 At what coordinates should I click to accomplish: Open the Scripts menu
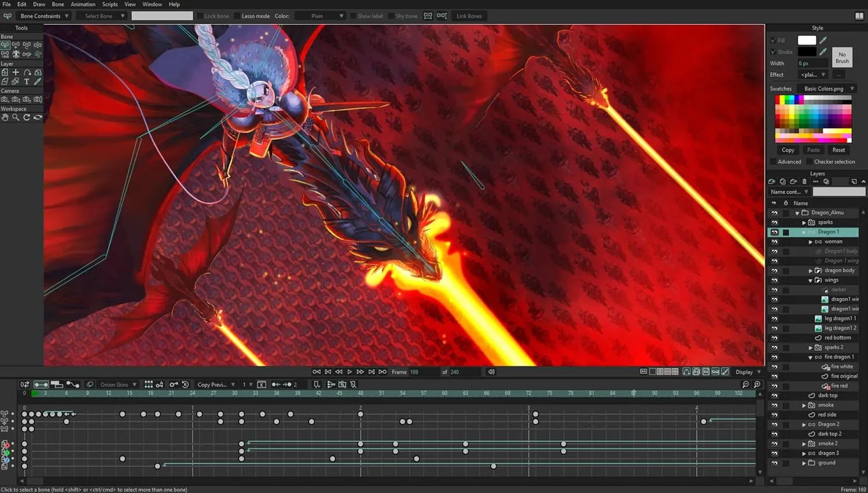pyautogui.click(x=110, y=4)
